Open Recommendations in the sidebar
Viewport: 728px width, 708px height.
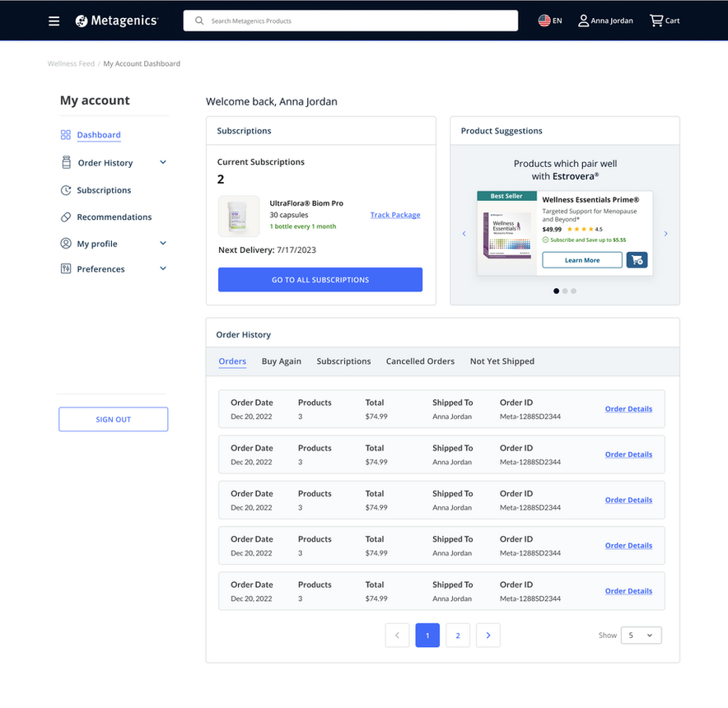click(114, 217)
